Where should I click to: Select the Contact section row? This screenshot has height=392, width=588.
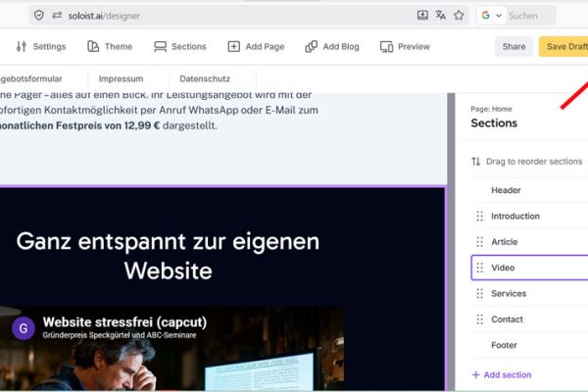pyautogui.click(x=529, y=319)
